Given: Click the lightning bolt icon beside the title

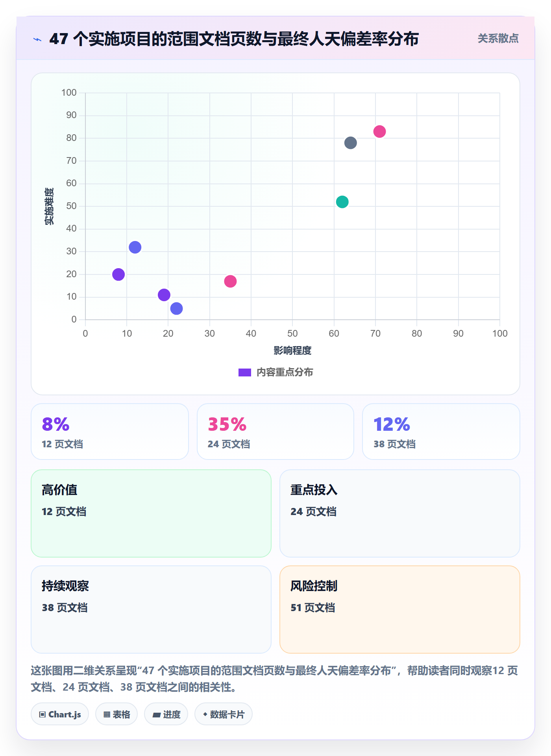Looking at the screenshot, I should click(x=37, y=39).
